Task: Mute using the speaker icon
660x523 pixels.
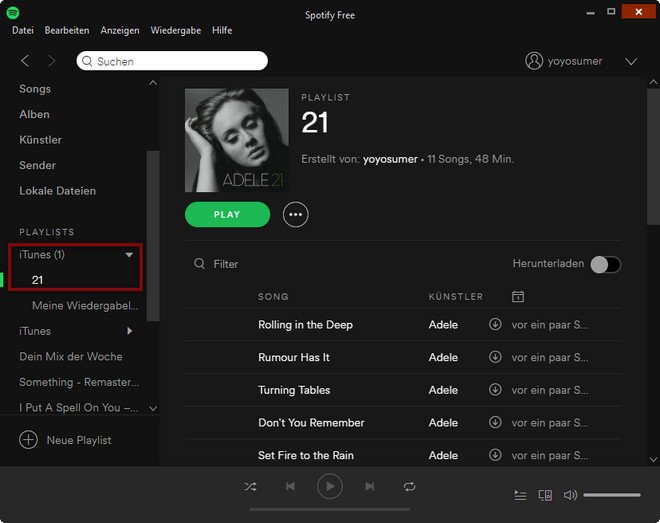Action: (x=570, y=495)
